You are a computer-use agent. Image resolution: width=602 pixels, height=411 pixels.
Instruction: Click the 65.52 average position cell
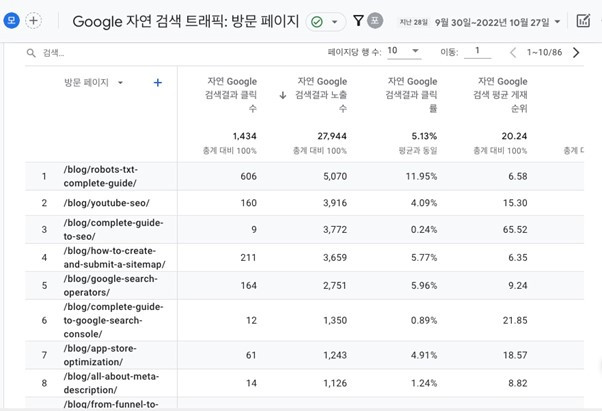(515, 229)
